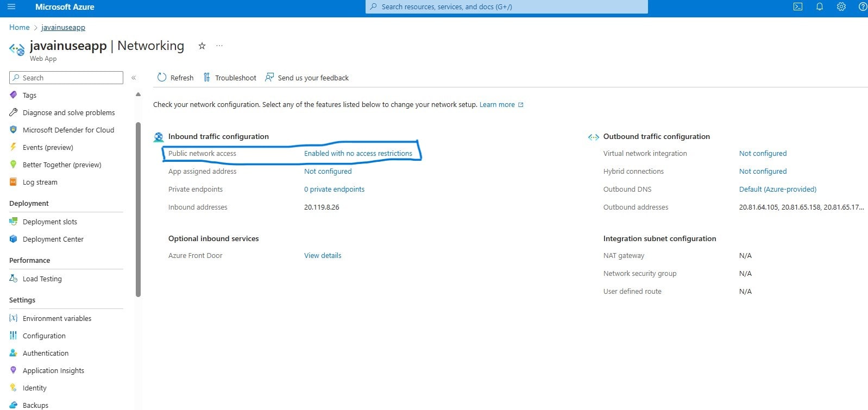Image resolution: width=868 pixels, height=410 pixels.
Task: Go to Deployment slots
Action: (x=50, y=222)
